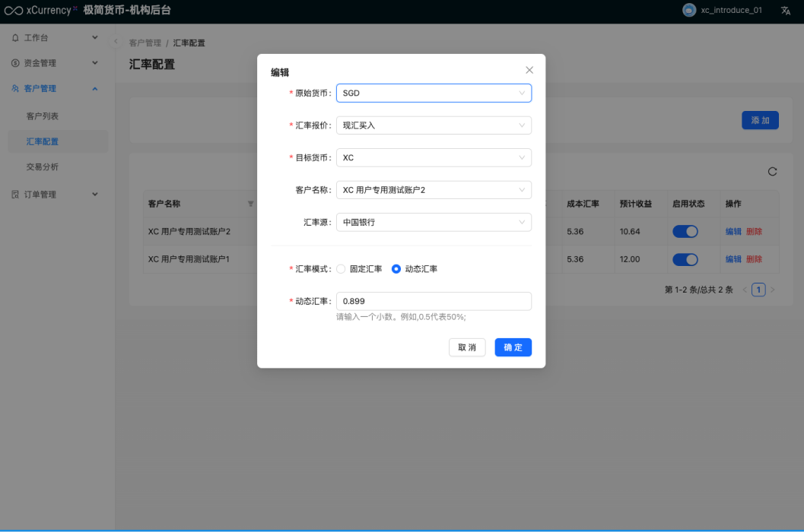Open the 汇率源 dropdown showing 中国银行
The height and width of the screenshot is (532, 804).
coord(434,222)
